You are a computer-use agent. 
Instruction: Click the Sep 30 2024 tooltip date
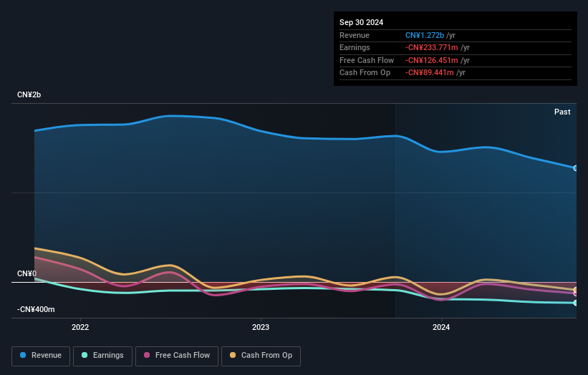click(x=361, y=22)
